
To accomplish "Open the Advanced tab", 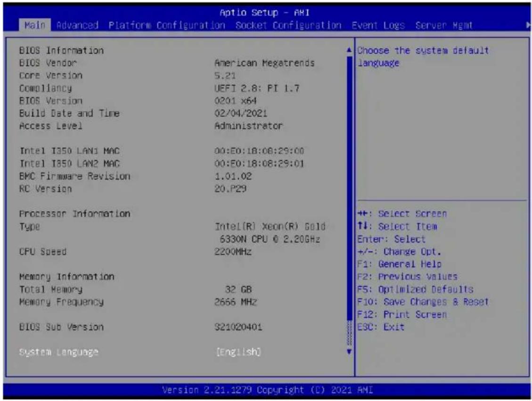I will coord(77,25).
